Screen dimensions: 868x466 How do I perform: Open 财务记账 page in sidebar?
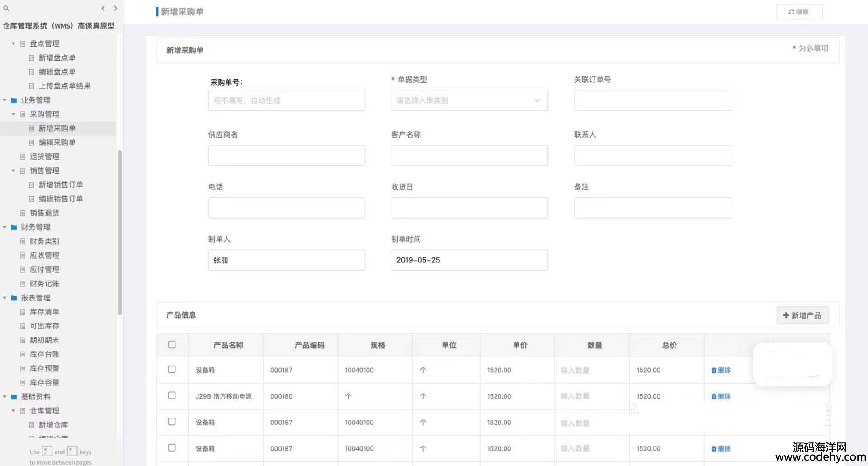[44, 284]
